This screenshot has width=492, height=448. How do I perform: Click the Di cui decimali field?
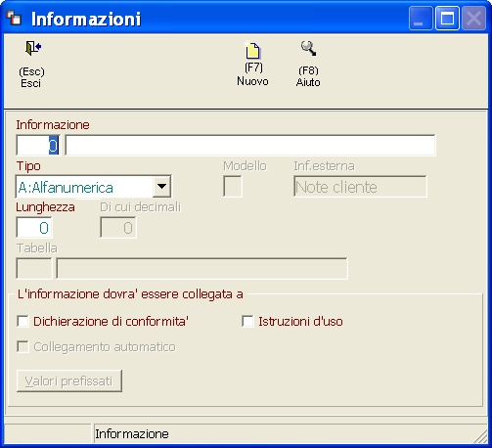(118, 228)
